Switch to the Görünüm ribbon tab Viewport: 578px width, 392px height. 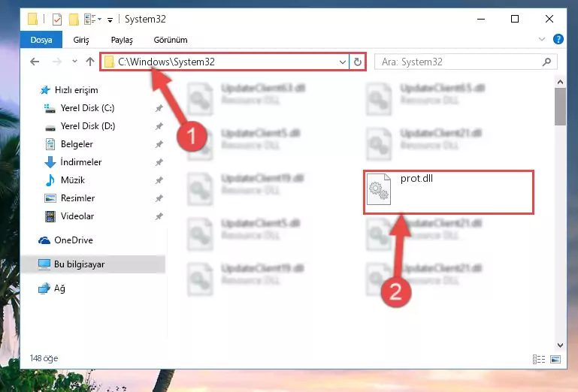171,40
